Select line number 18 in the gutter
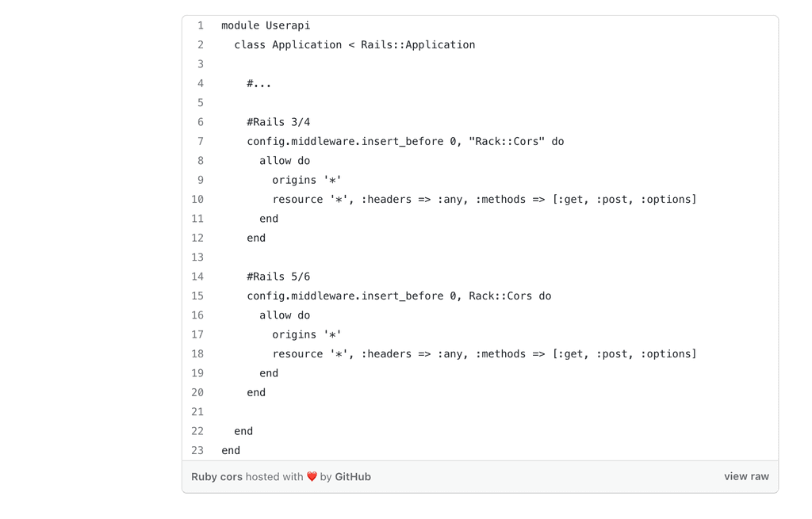The height and width of the screenshot is (519, 812). (197, 354)
